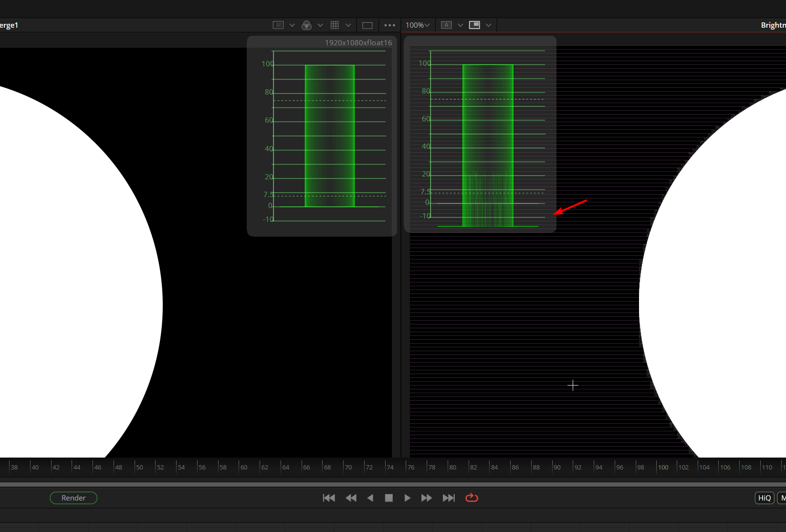
Task: Click the color channels icon in left viewer
Action: pos(306,25)
